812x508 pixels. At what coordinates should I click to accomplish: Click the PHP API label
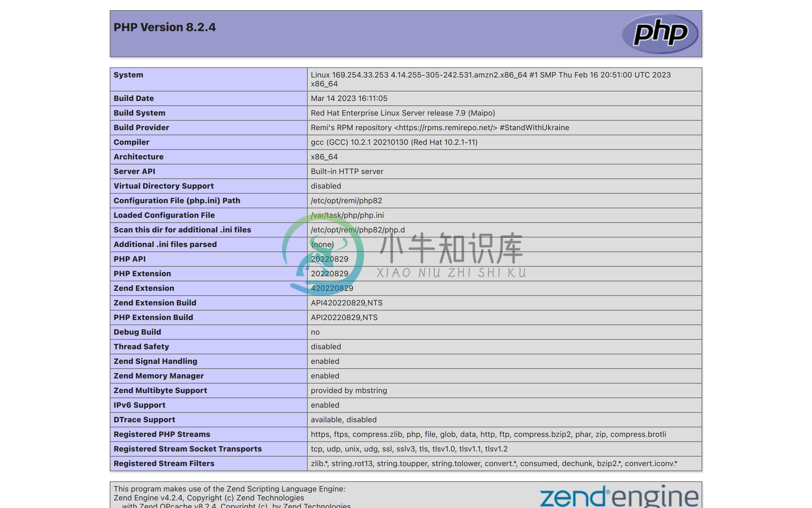pos(129,259)
